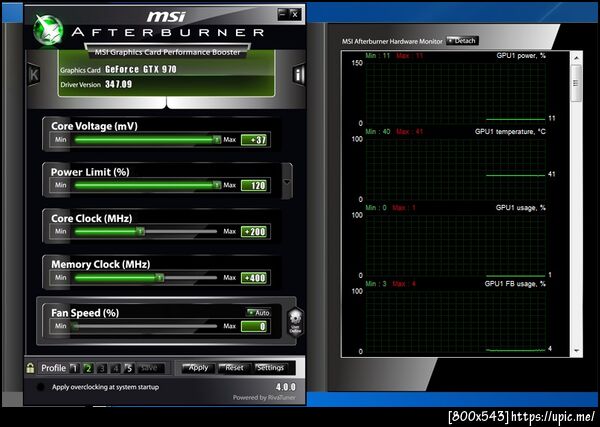Toggle the profile lock padlock icon
This screenshot has height=427, width=600.
(x=30, y=368)
